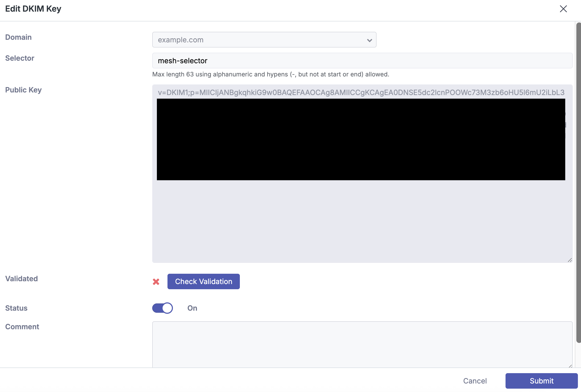This screenshot has width=581, height=392.
Task: Click the Selector field label
Action: click(x=20, y=58)
